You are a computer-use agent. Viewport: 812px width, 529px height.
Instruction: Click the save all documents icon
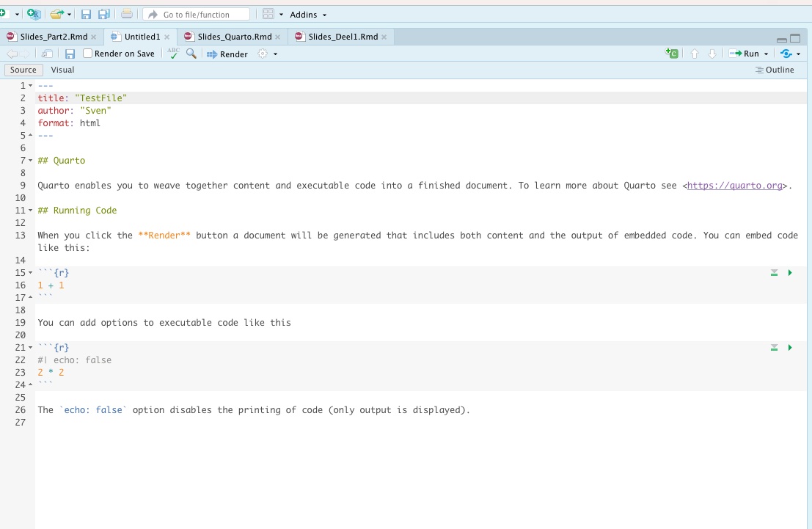(x=104, y=15)
